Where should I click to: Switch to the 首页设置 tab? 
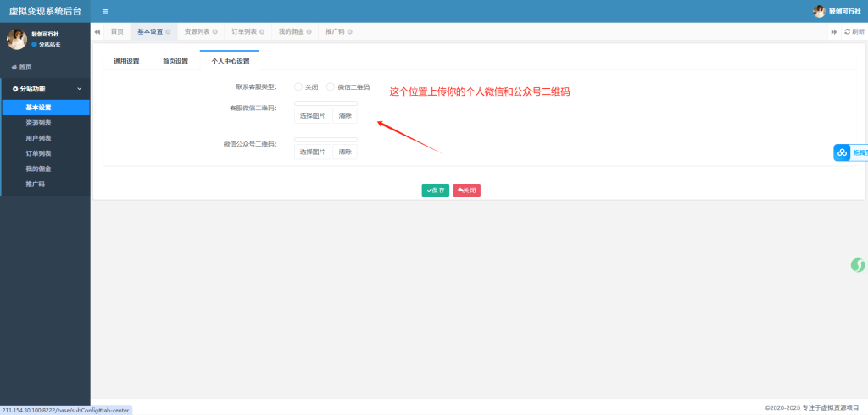[175, 61]
